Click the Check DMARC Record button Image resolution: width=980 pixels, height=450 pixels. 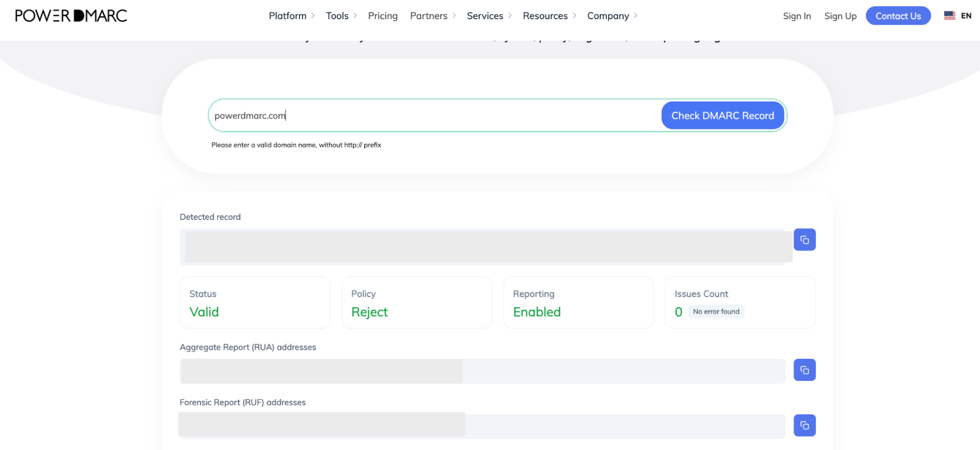723,115
